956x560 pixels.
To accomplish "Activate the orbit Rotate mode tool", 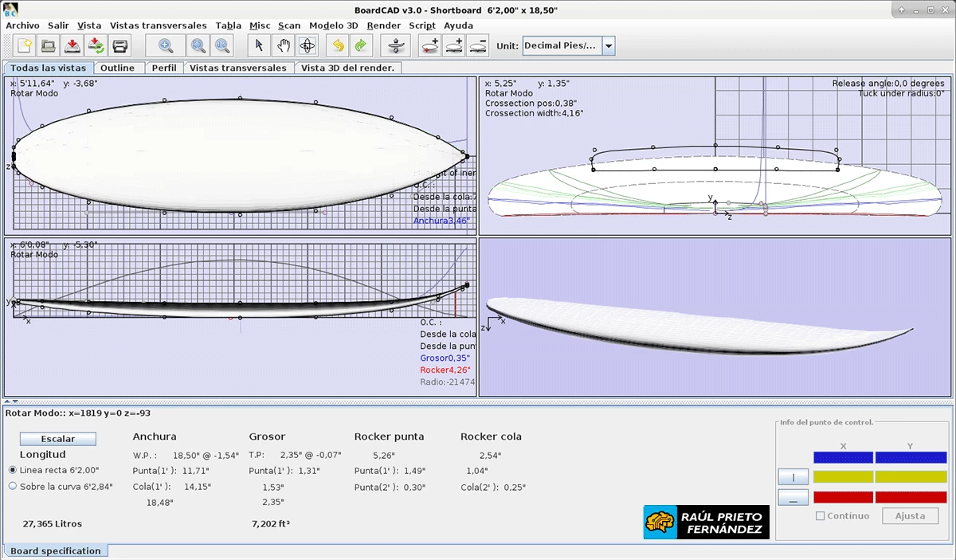I will [x=308, y=45].
